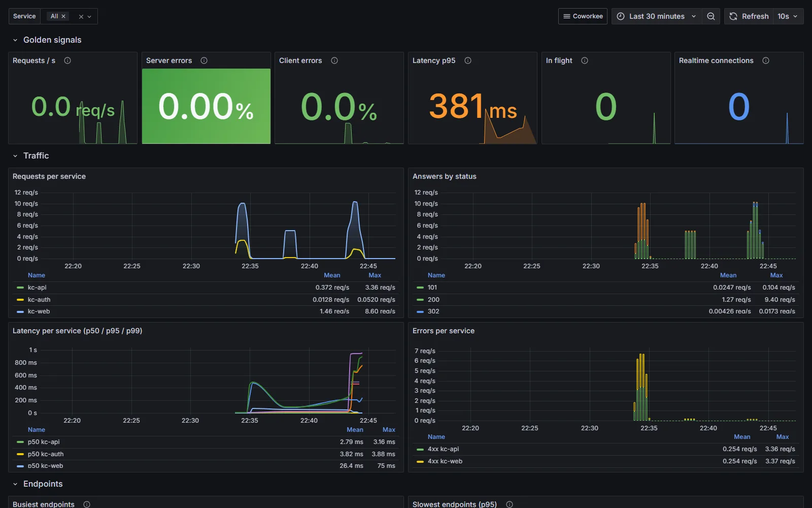Clear the Service filter value
The width and height of the screenshot is (812, 508).
(x=81, y=16)
